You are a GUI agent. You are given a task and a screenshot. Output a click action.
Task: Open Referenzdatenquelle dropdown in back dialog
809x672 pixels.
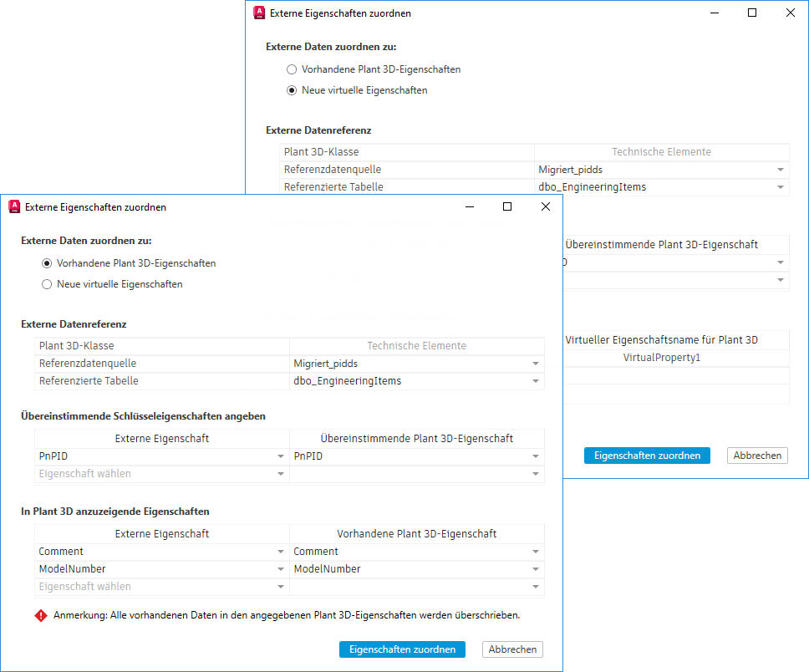(661, 170)
